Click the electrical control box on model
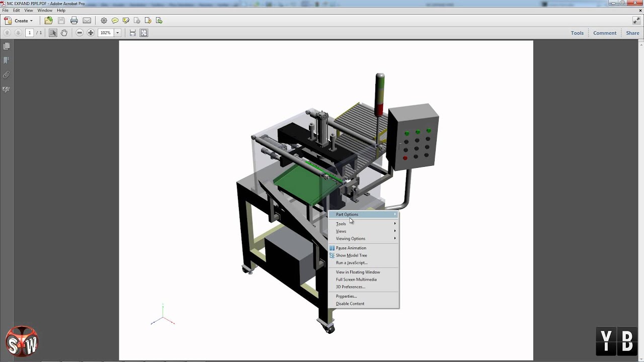The width and height of the screenshot is (644, 362). [413, 137]
